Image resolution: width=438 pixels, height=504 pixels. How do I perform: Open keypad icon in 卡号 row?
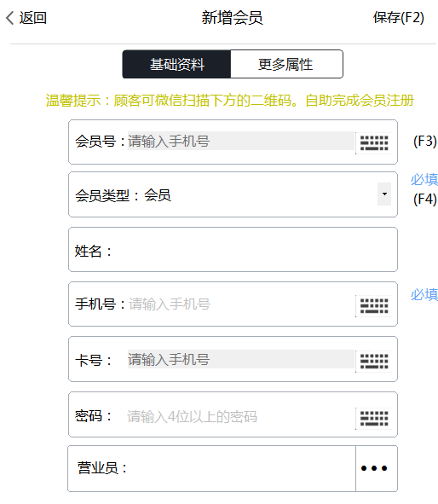(374, 362)
